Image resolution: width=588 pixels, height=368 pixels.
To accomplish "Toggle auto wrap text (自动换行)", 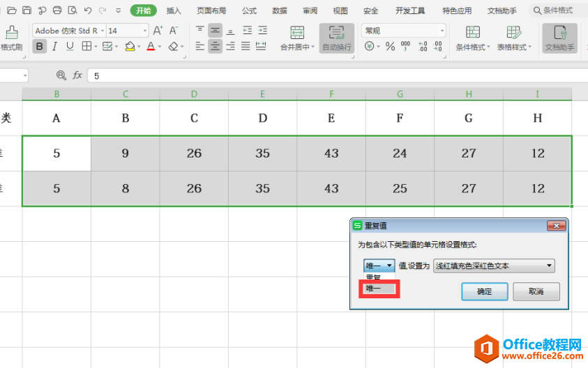I will 337,38.
